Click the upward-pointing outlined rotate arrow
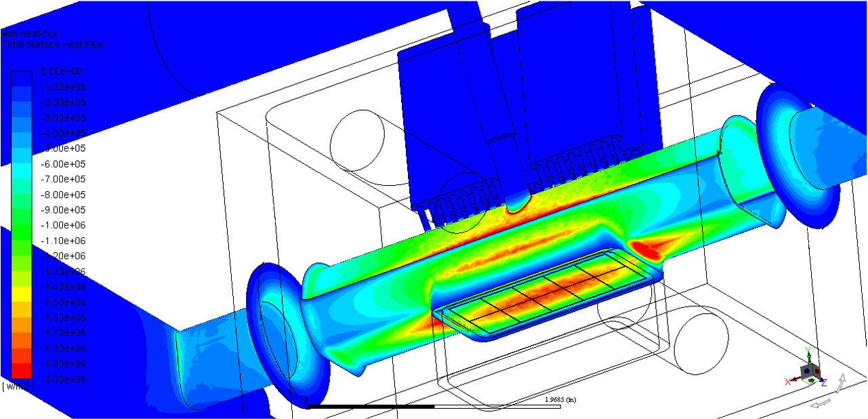868x419 pixels. [842, 382]
